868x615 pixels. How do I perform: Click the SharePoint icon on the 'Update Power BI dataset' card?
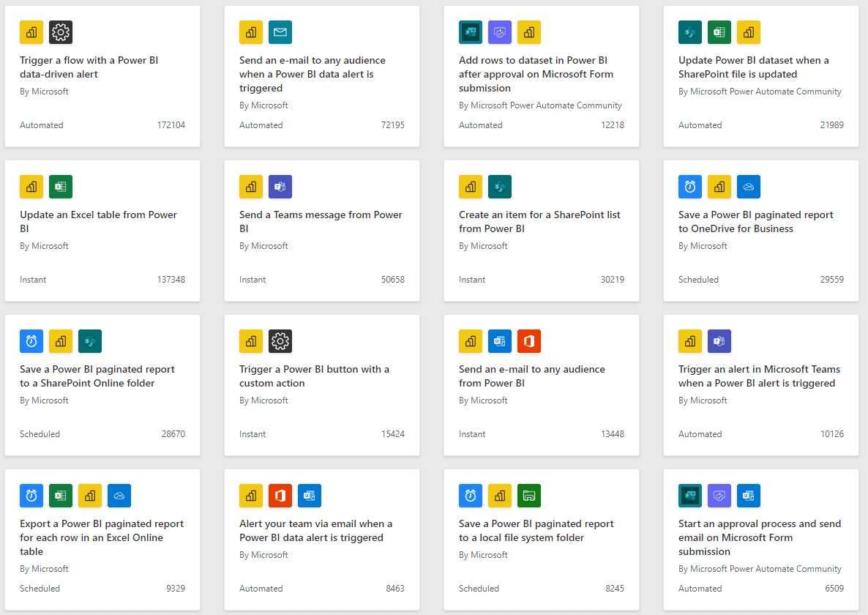pyautogui.click(x=690, y=32)
